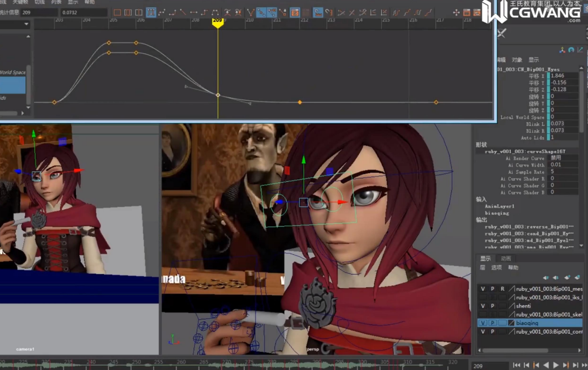Screen dimensions: 588x370
Task: Click the Time Snap toggle icon
Action: (x=318, y=13)
